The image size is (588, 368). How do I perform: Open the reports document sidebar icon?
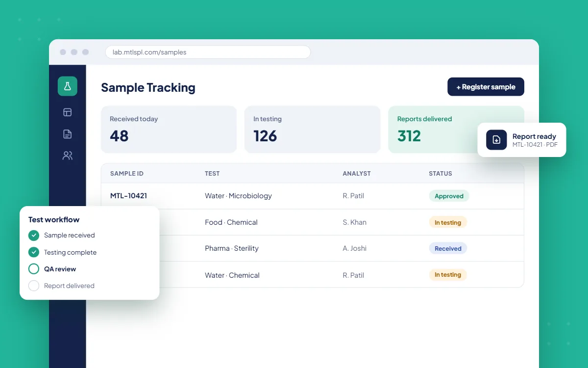(x=68, y=134)
